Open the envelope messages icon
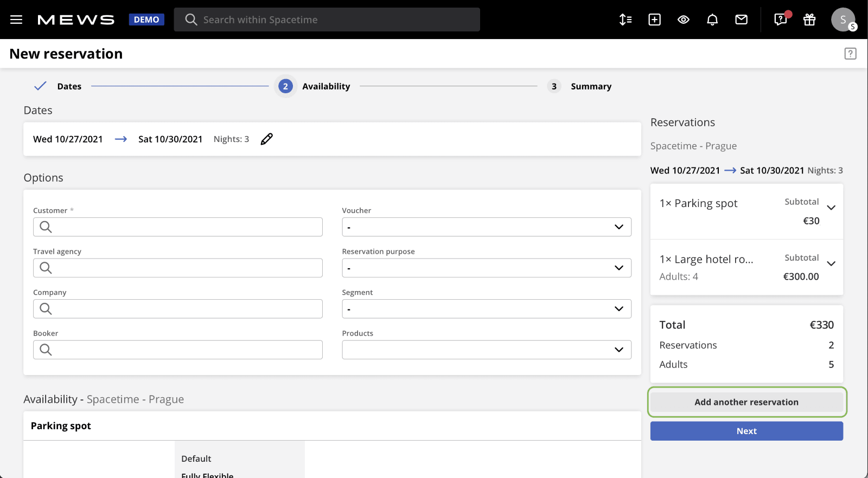This screenshot has width=868, height=478. point(741,20)
